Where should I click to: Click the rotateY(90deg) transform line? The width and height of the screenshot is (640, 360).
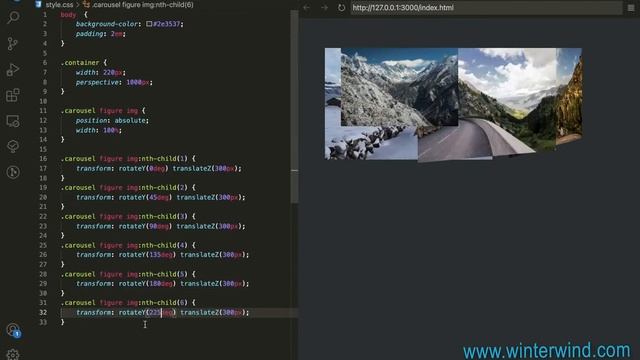(x=161, y=227)
